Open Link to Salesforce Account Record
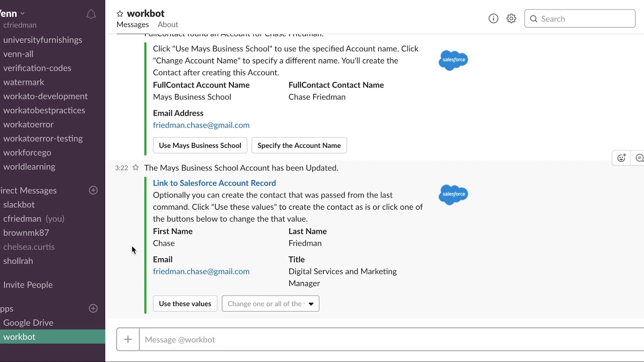644x362 pixels. [214, 183]
